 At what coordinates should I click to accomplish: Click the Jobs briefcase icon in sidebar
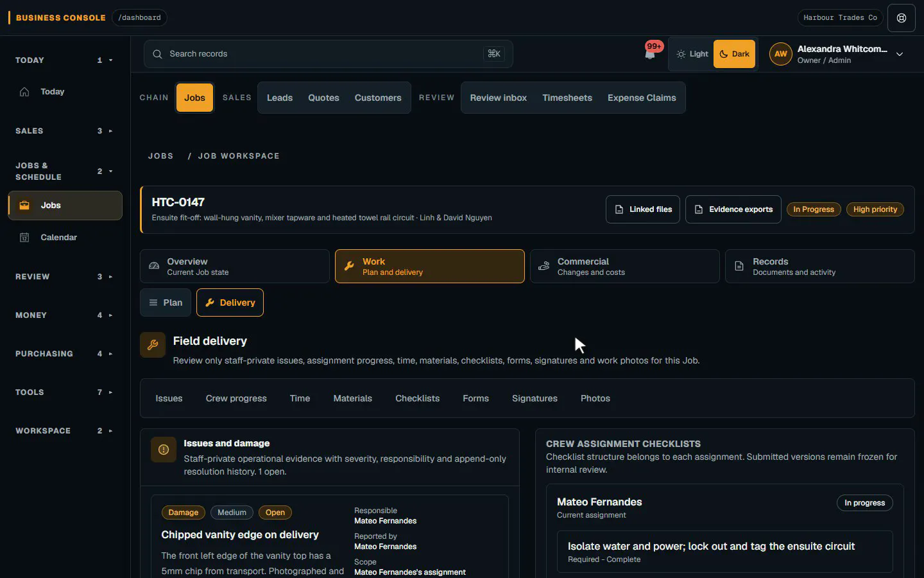(24, 206)
